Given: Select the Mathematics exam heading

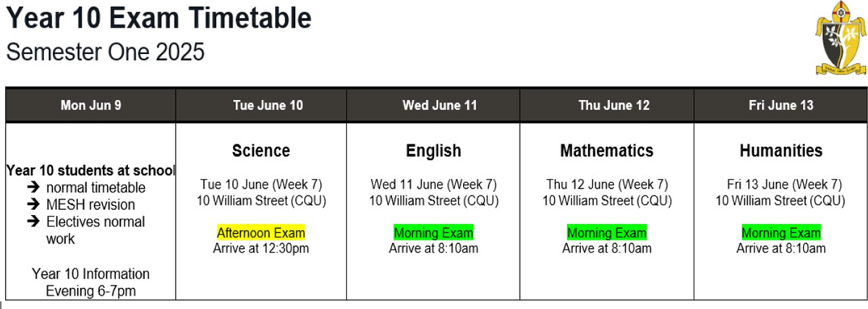Looking at the screenshot, I should pyautogui.click(x=607, y=151).
